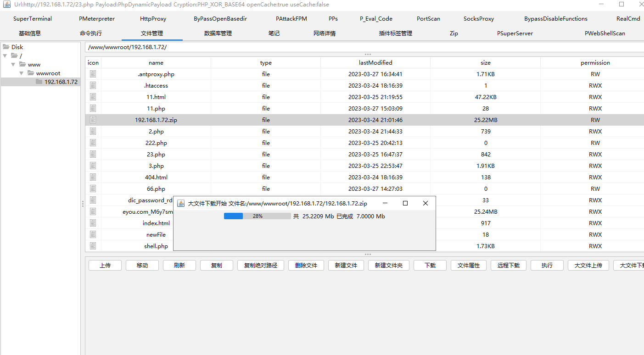The height and width of the screenshot is (355, 644).
Task: Open the ByPassOpenBasedir tab
Action: 220,19
